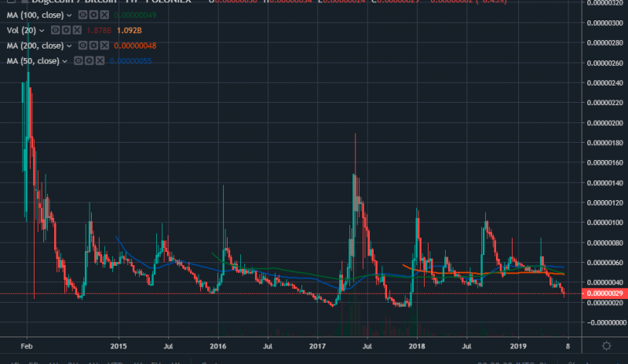Screen dimensions: 628x364
Task: Click price axis label 0.00000240
Action: tap(604, 83)
